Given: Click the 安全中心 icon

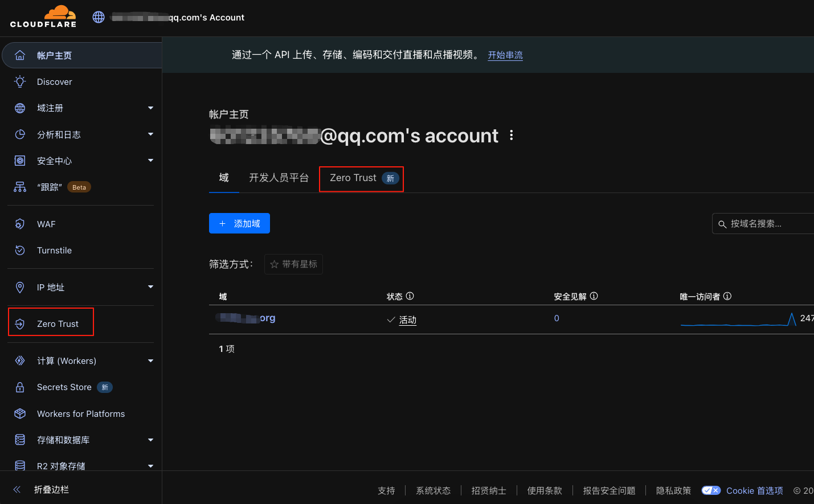Looking at the screenshot, I should coord(20,161).
